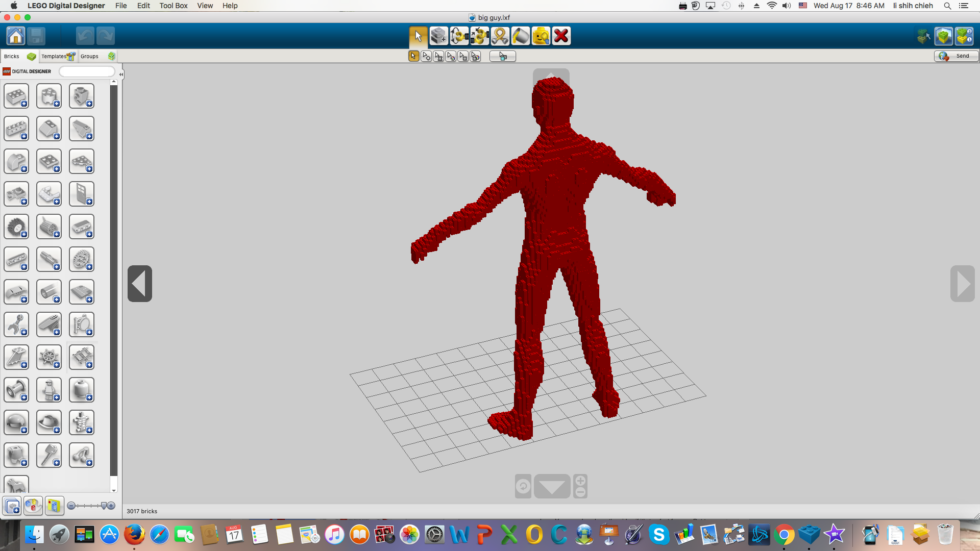Select the Clone tool brick icon
Screen dimensions: 980x551
(x=438, y=36)
